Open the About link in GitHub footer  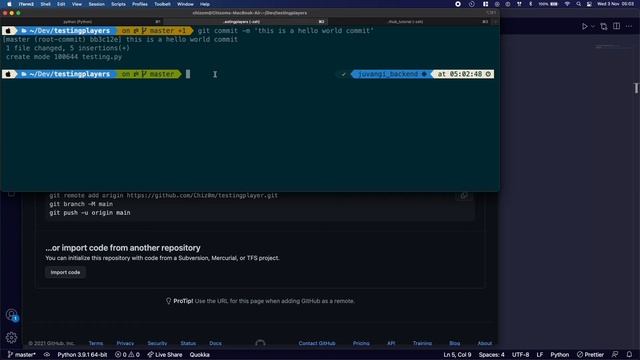point(484,343)
